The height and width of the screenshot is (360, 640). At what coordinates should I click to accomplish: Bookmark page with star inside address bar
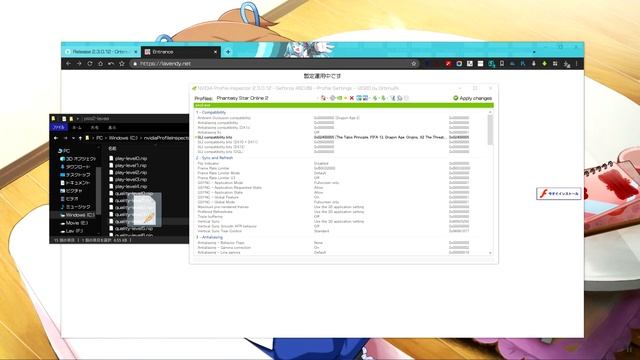(x=413, y=64)
